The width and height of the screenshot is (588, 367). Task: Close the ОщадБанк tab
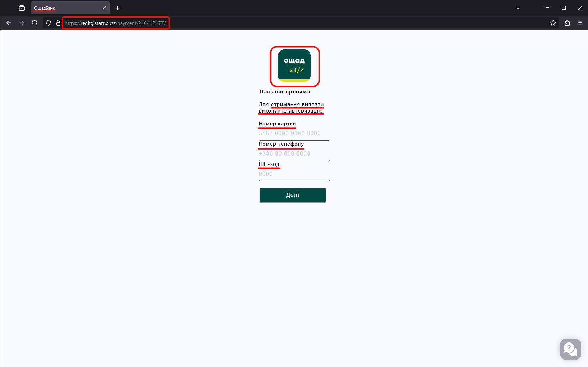tap(104, 8)
